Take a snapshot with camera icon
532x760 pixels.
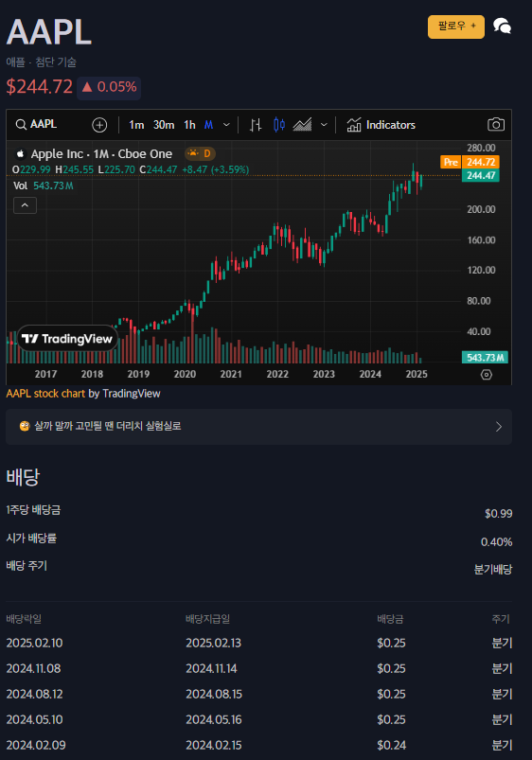496,125
